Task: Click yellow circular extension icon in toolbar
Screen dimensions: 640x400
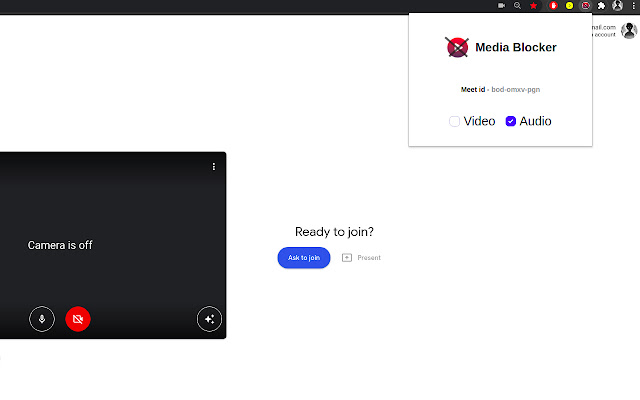Action: [569, 6]
